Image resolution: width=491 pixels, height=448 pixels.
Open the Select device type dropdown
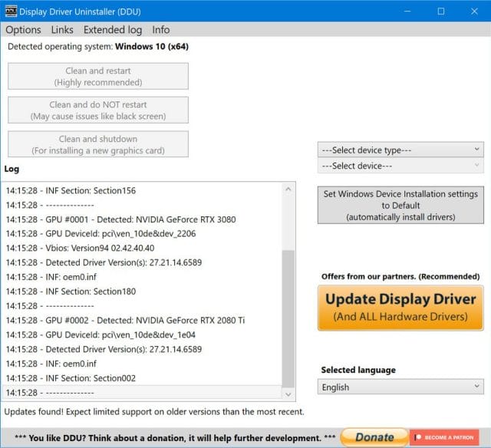[400, 150]
